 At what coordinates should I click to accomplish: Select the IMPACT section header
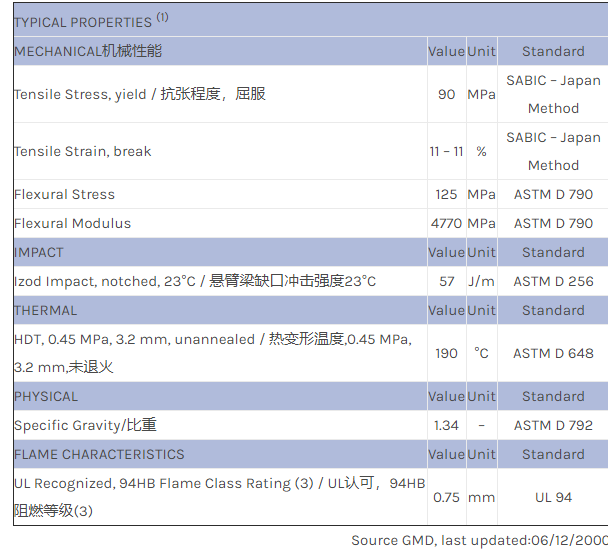click(x=39, y=253)
